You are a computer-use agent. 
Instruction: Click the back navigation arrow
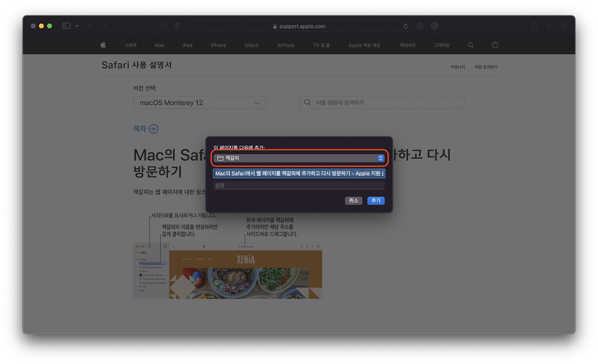tap(91, 26)
